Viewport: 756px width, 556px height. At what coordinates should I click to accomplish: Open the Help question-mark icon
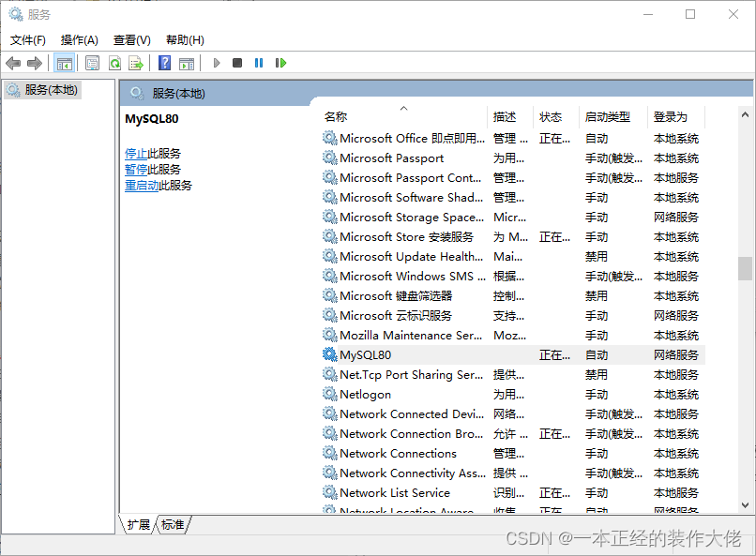click(164, 63)
